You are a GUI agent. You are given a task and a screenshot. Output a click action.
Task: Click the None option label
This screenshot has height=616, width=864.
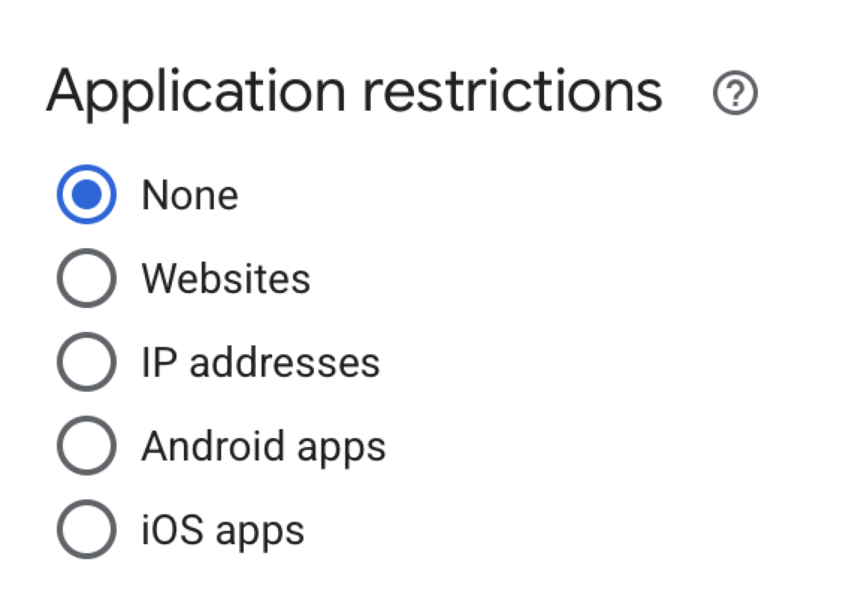pyautogui.click(x=190, y=195)
